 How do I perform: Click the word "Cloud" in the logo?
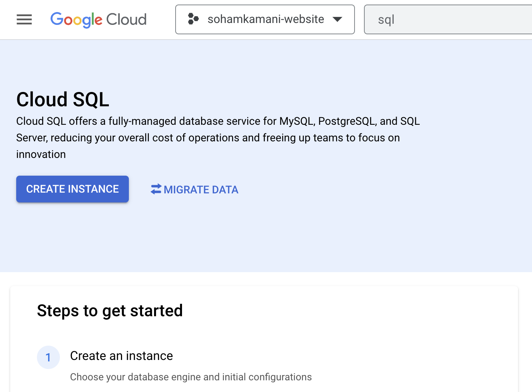pos(127,20)
